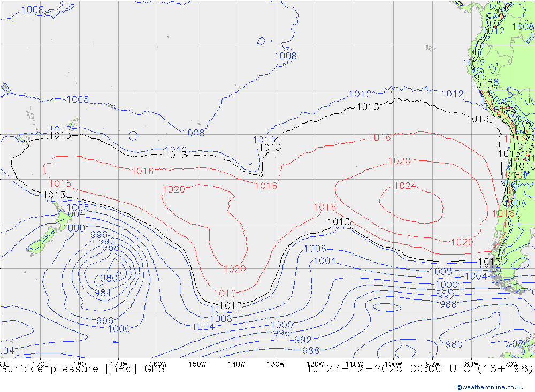
Task: Open the weatheronline.co.uk copyright link
Action: pos(490,387)
